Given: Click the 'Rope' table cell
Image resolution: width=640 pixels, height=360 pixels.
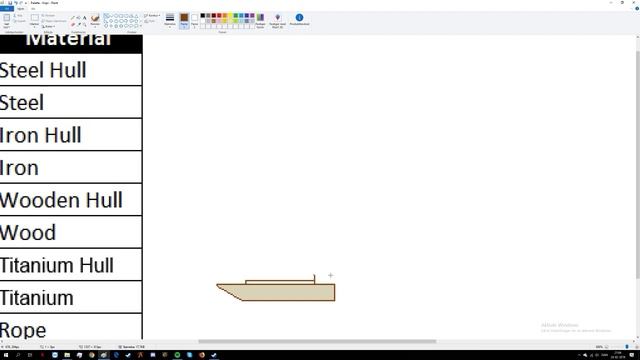Looking at the screenshot, I should pos(71,327).
